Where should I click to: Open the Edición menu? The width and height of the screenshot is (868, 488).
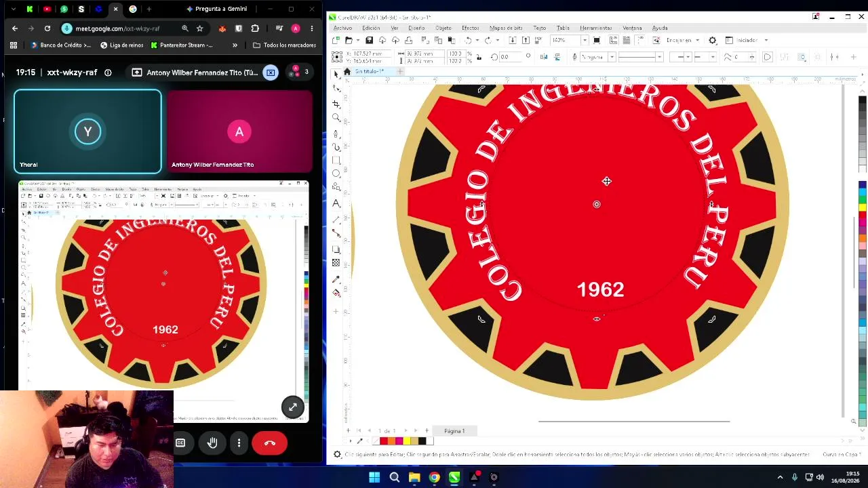tap(371, 28)
